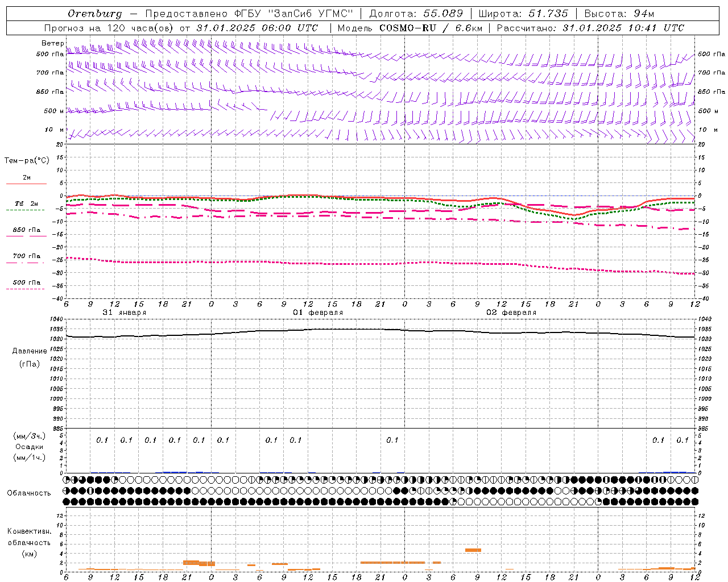The image size is (728, 582).
Task: Click the Давление panel label
Action: click(30, 351)
